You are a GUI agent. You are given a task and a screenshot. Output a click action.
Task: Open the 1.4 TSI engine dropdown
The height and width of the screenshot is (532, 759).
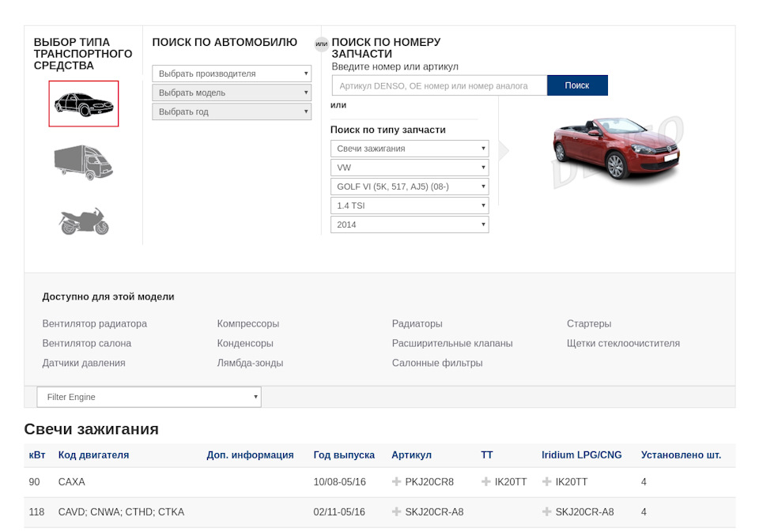[410, 206]
